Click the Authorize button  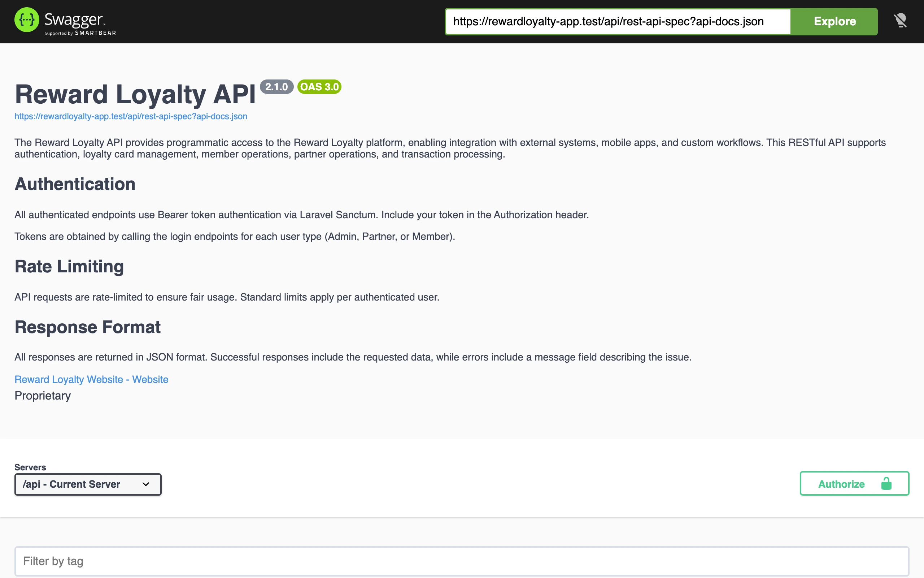(854, 484)
